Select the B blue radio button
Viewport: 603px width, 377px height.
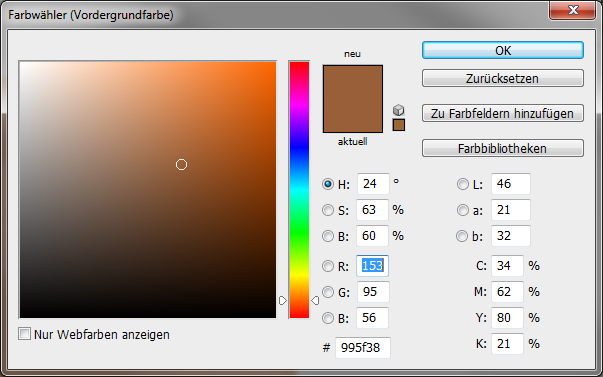pos(328,318)
